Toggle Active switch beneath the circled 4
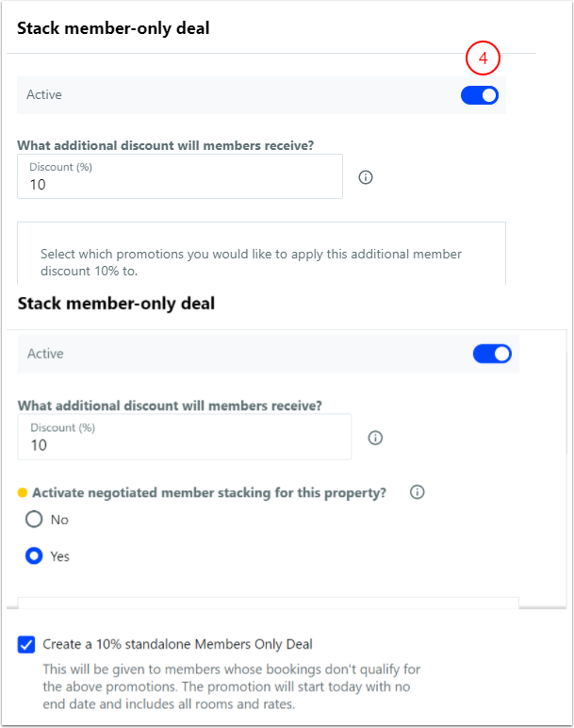This screenshot has width=574, height=728. click(480, 95)
